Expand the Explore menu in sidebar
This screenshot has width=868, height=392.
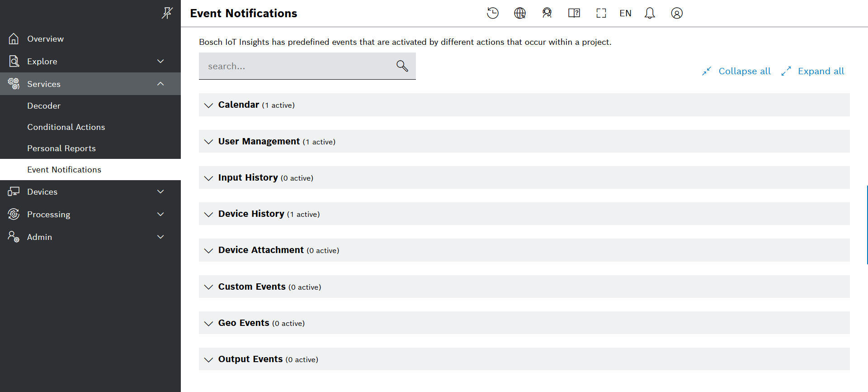click(160, 61)
